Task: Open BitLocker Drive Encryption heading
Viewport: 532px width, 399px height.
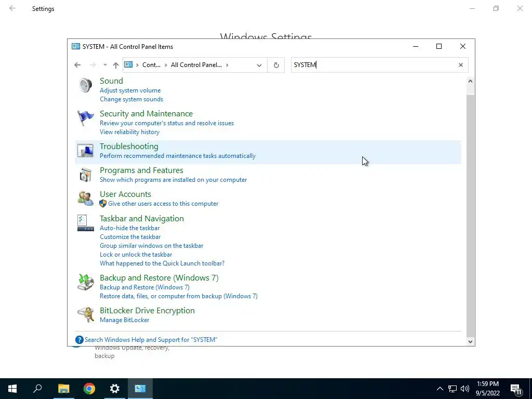Action: [x=147, y=311]
